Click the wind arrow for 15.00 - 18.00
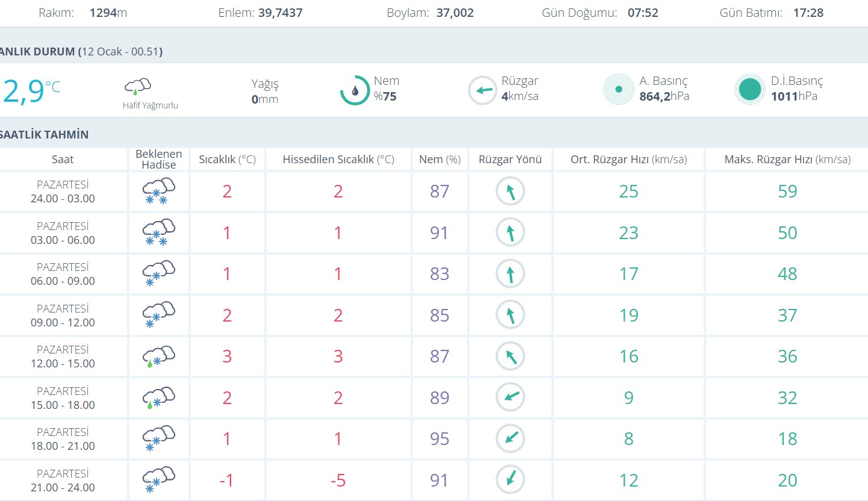Screen dimensions: 868x501 510,397
